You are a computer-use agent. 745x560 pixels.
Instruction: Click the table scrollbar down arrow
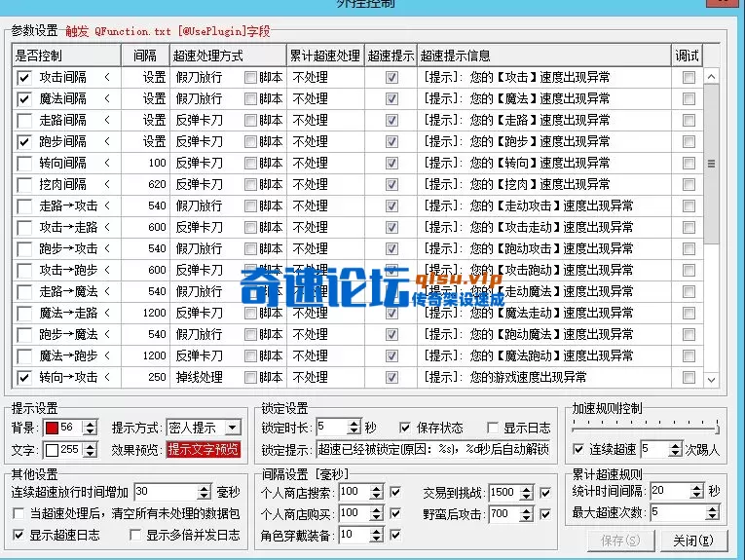[711, 380]
